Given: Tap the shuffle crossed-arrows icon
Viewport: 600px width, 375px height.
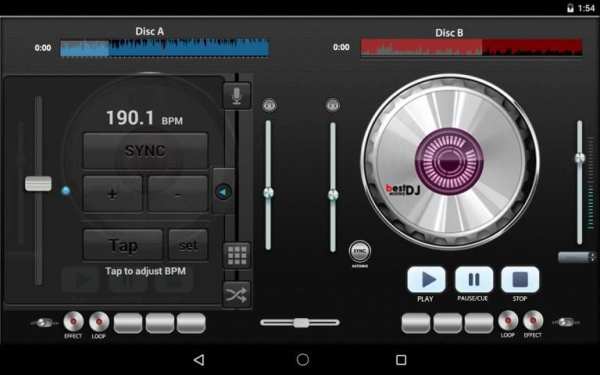Looking at the screenshot, I should [x=237, y=295].
